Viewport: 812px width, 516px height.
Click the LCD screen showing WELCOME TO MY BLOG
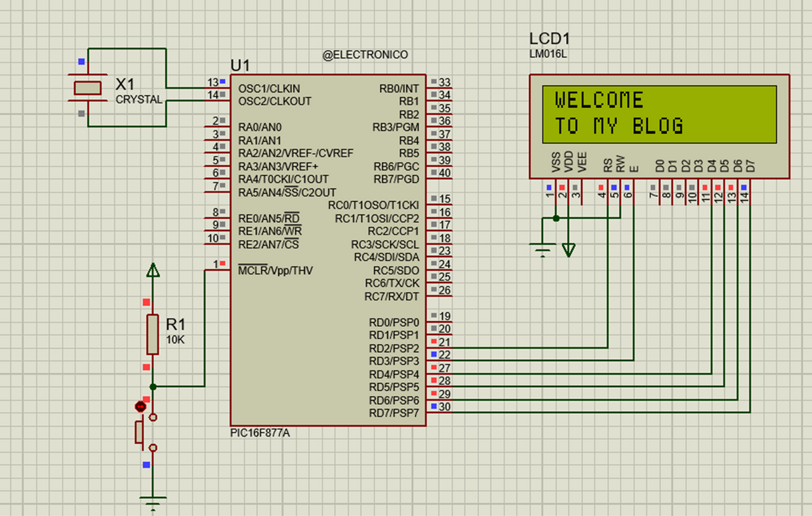coord(660,114)
